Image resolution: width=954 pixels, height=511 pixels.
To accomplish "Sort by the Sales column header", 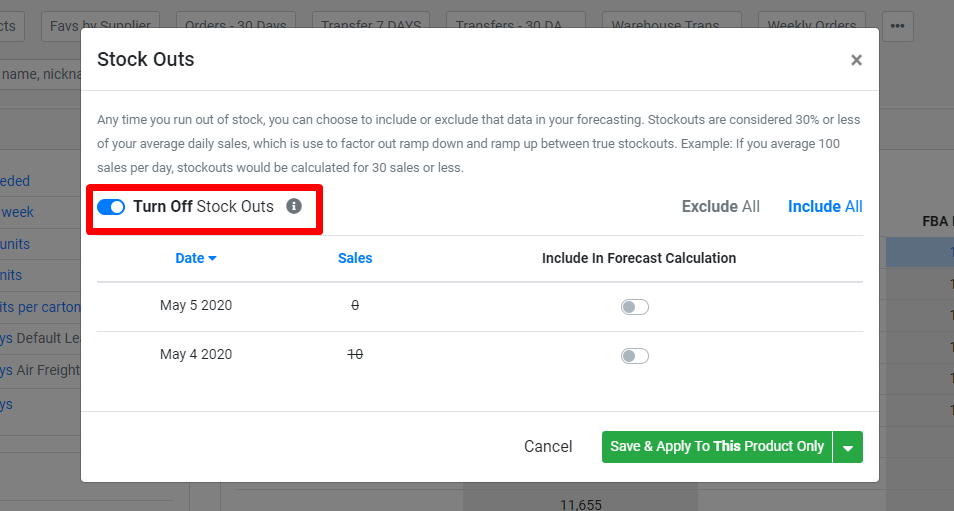I will [355, 258].
